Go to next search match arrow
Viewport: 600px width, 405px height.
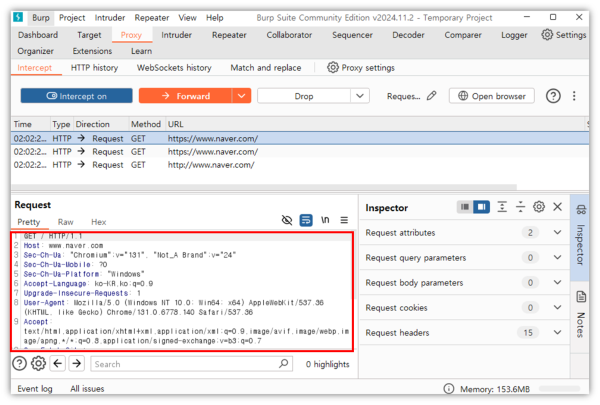click(x=77, y=363)
